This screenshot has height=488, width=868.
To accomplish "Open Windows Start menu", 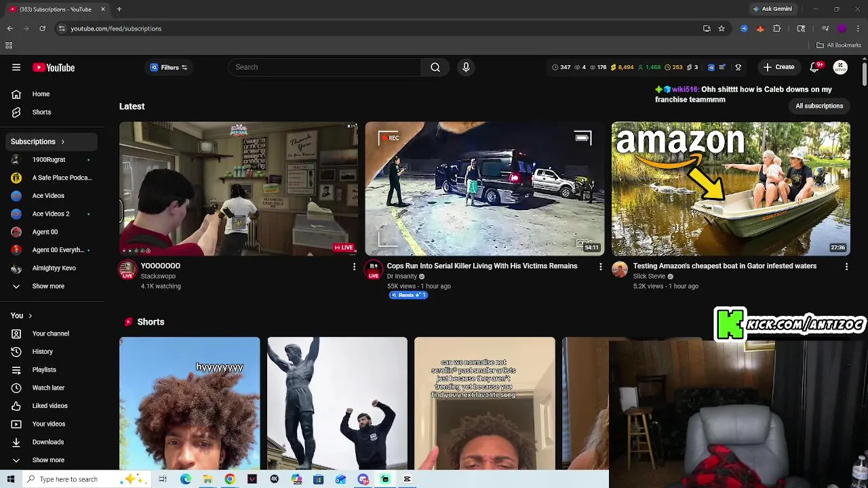I will 10,479.
